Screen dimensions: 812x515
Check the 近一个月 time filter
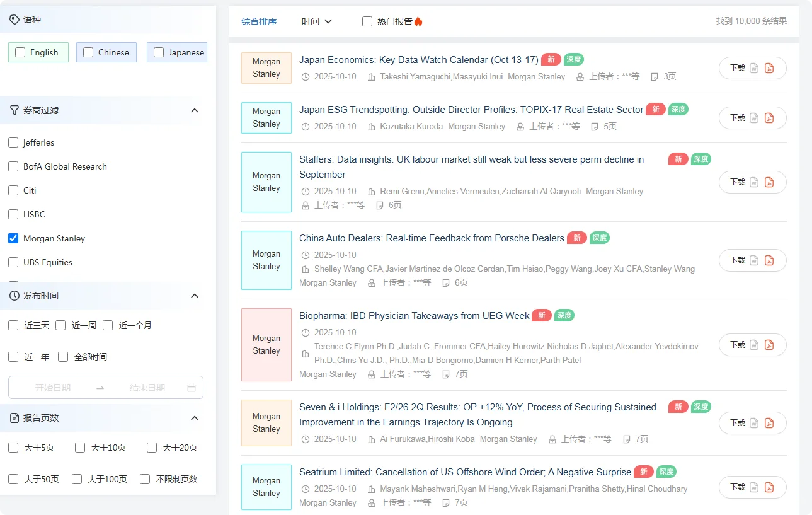pyautogui.click(x=108, y=325)
